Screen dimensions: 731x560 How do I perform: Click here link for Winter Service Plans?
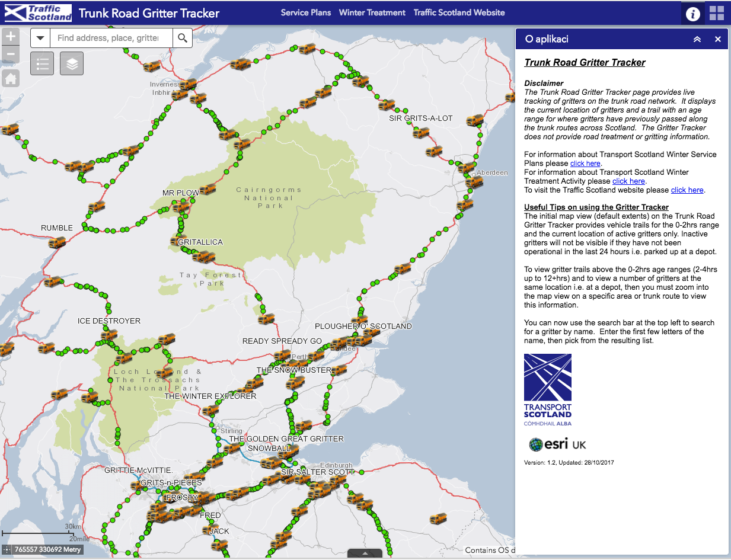click(585, 164)
